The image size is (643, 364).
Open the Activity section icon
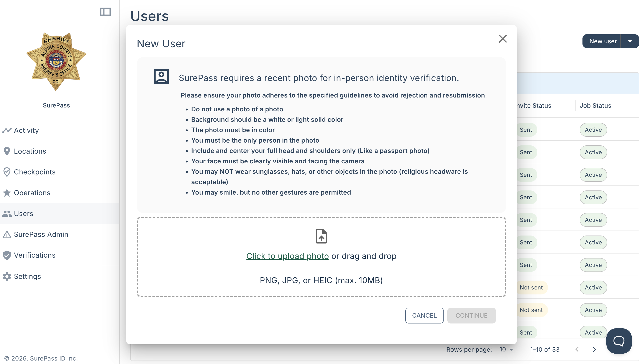click(x=7, y=130)
